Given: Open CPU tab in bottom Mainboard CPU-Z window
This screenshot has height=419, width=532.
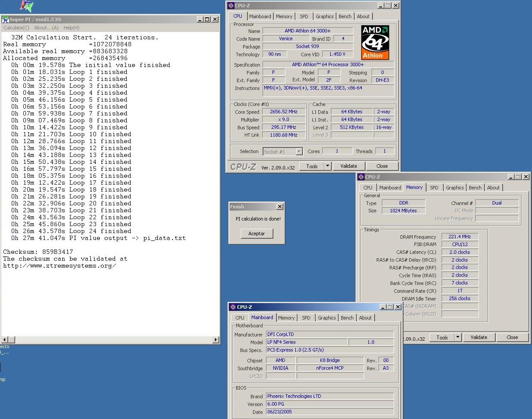Looking at the screenshot, I should 240,318.
